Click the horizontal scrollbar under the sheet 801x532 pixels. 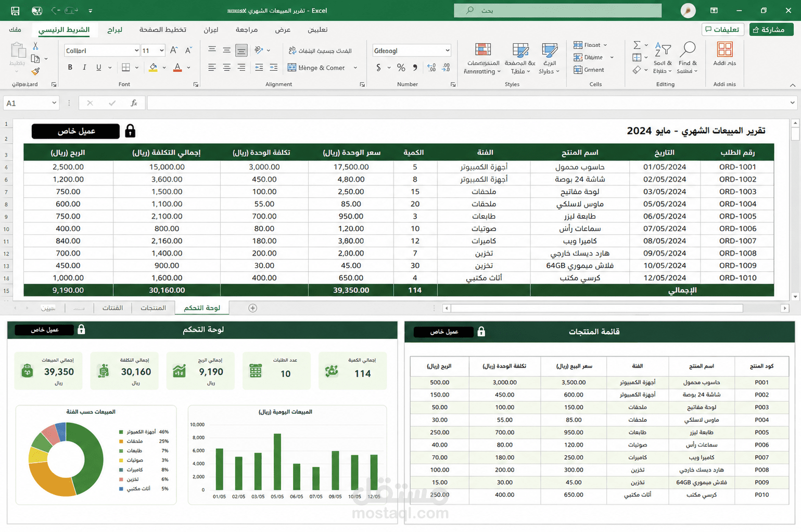[x=596, y=308]
